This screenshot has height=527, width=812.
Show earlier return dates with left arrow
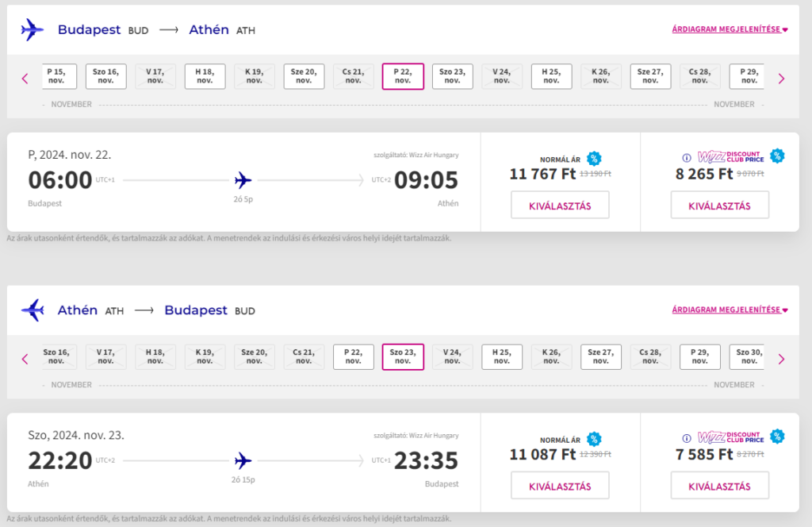[25, 359]
